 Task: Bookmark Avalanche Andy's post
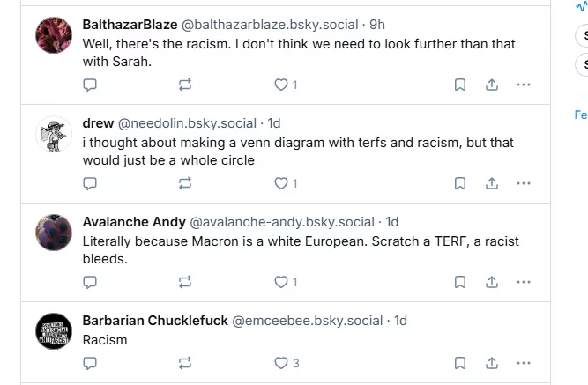(x=460, y=282)
